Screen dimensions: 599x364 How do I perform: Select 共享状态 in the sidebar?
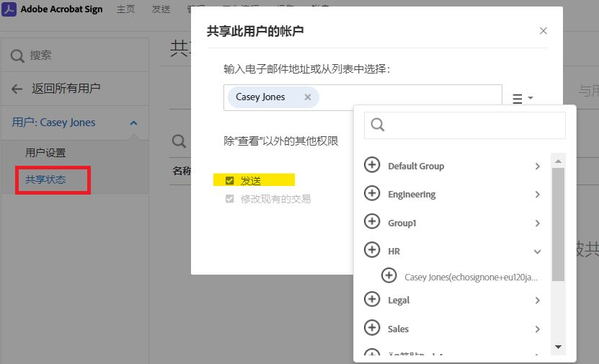45,179
